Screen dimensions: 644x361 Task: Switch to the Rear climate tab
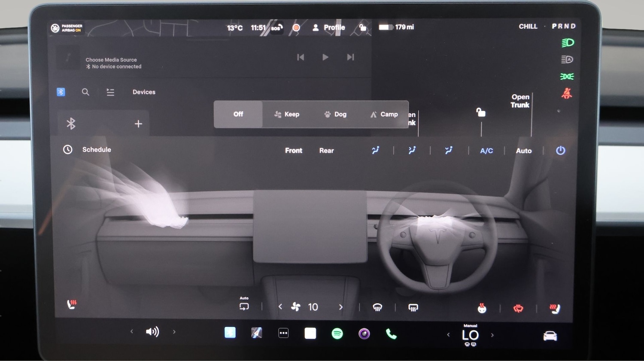326,150
